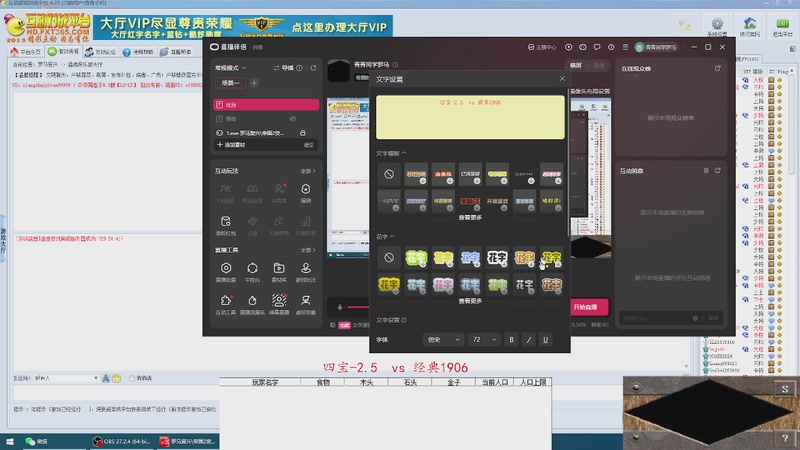Image resolution: width=800 pixels, height=450 pixels.
Task: Click the hamburger menu in 直播伴侣 title bar
Action: point(625,47)
